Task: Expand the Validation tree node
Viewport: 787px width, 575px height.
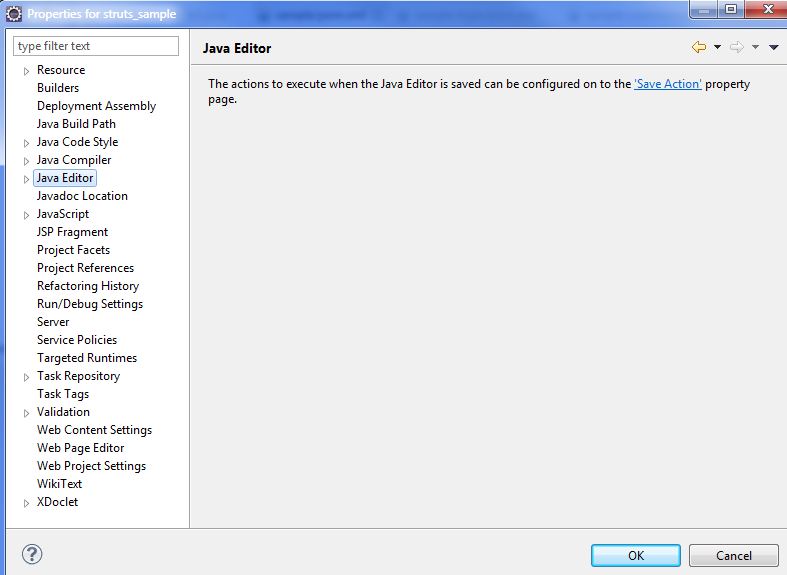Action: [x=27, y=413]
